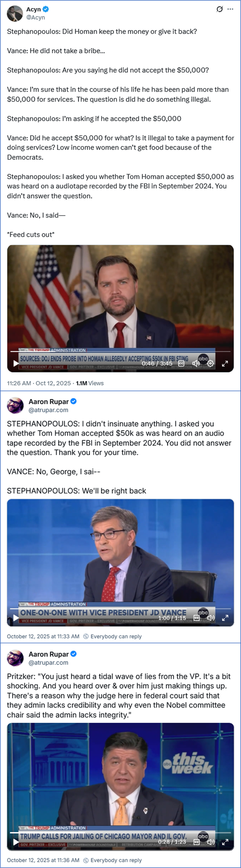Mute the Vance interview video
Image resolution: width=241 pixels, height=868 pixels.
196,364
